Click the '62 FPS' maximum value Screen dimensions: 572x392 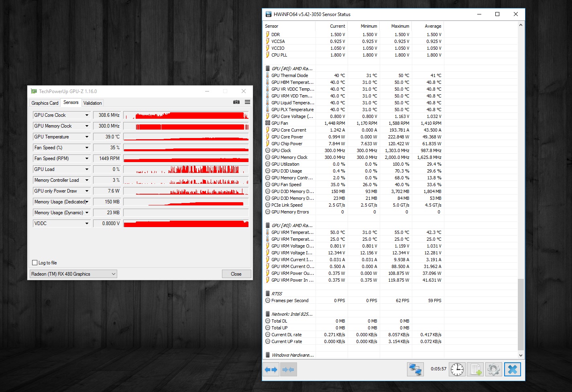pyautogui.click(x=403, y=301)
